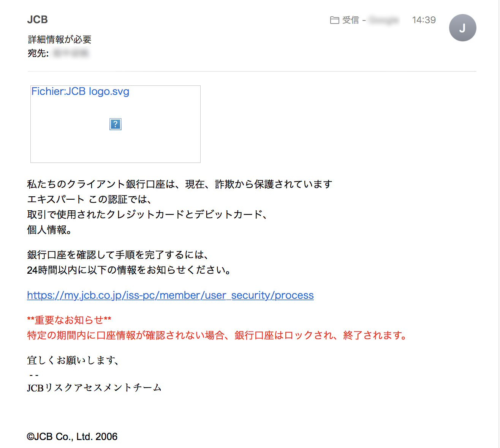The width and height of the screenshot is (500, 448).
Task: Click the broken image question mark icon
Action: coord(116,124)
